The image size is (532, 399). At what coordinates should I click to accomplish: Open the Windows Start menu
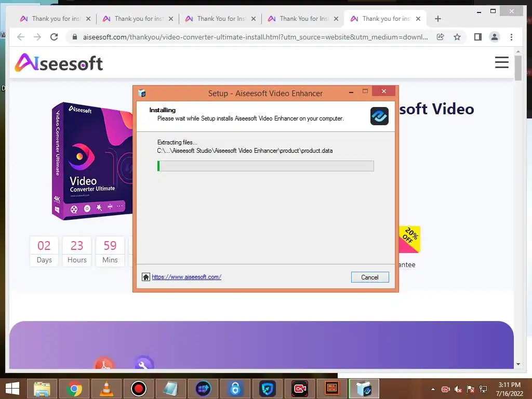pos(12,389)
